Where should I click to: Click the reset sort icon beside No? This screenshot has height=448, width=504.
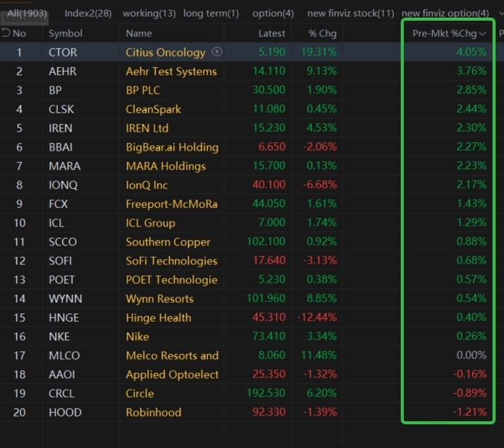click(6, 33)
